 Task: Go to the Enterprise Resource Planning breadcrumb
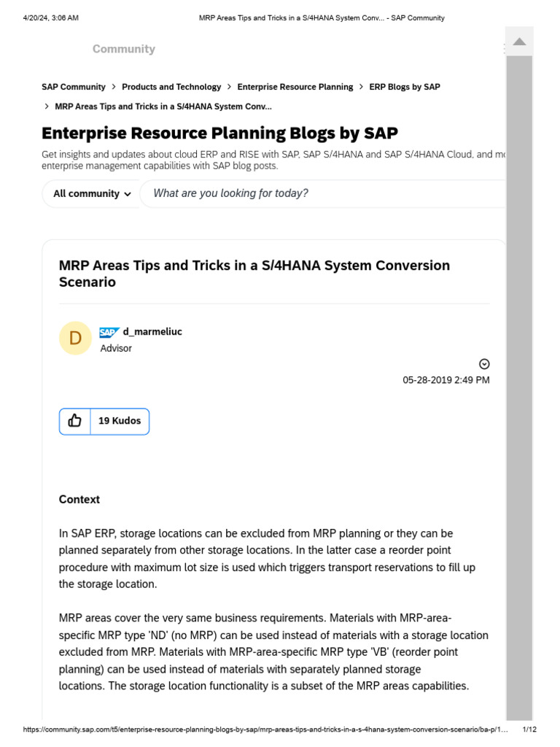295,87
